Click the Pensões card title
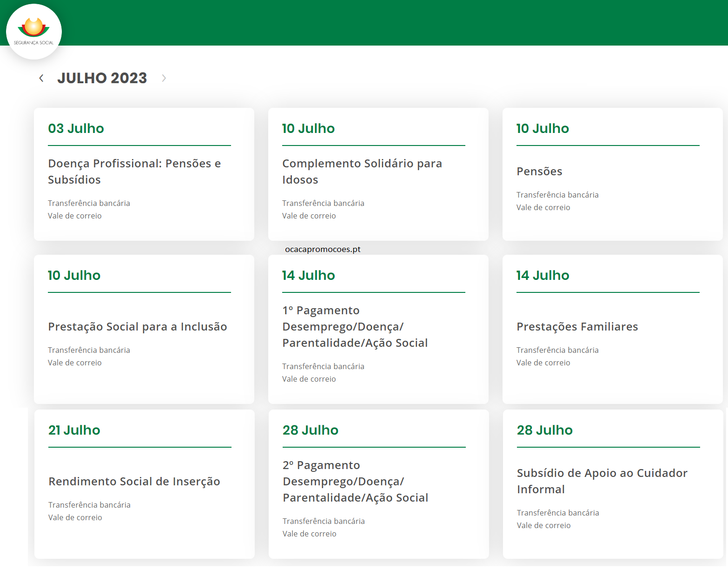The image size is (728, 569). 539,172
